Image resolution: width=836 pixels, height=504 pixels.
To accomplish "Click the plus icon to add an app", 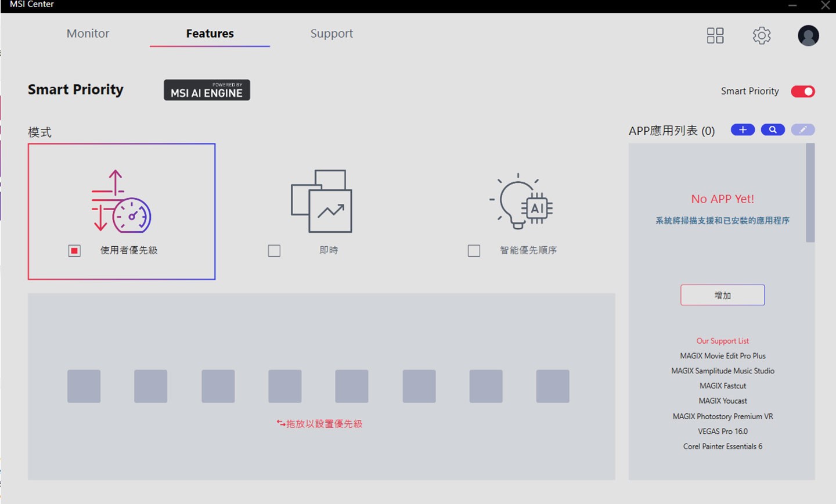I will (743, 129).
